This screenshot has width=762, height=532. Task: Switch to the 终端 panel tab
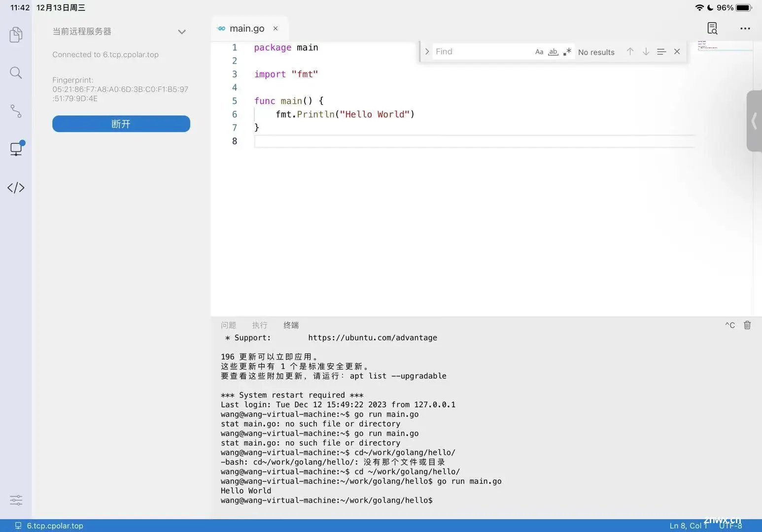pos(291,325)
